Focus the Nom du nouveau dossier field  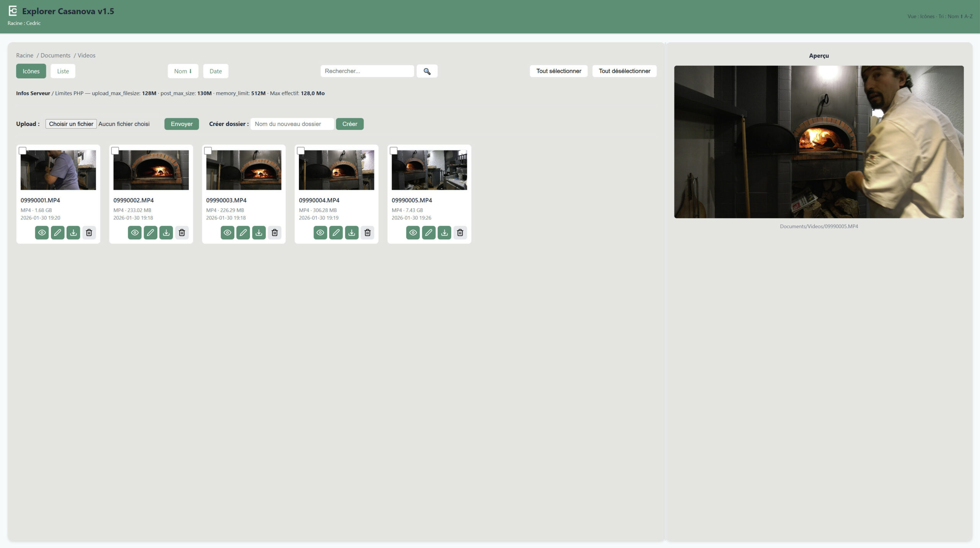click(x=292, y=124)
